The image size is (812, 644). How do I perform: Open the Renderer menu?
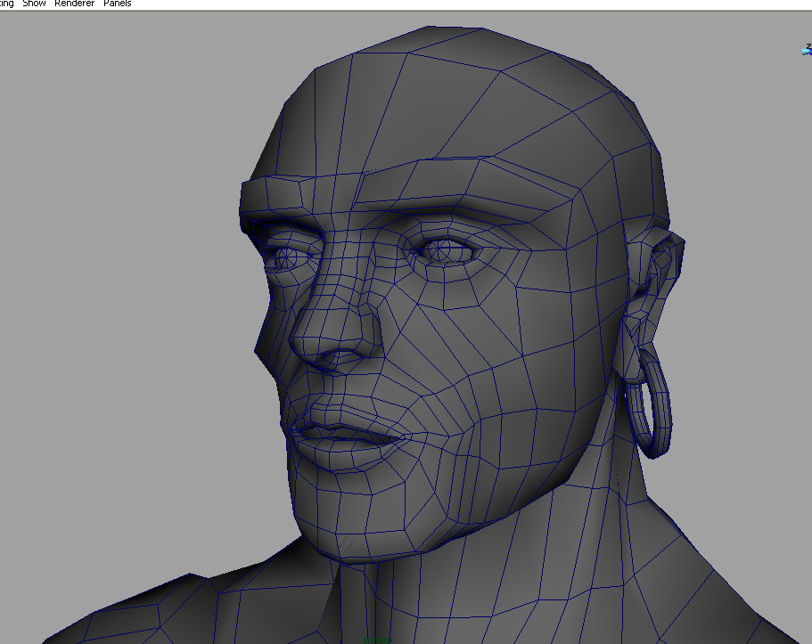75,4
